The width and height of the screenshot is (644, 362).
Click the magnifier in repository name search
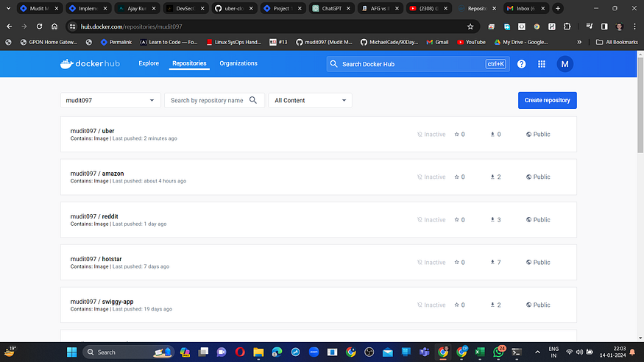[253, 100]
